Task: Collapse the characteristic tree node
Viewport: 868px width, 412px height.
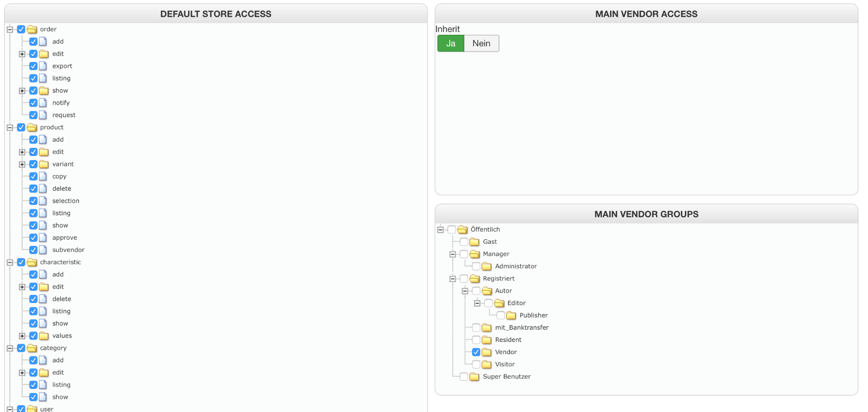Action: 9,262
